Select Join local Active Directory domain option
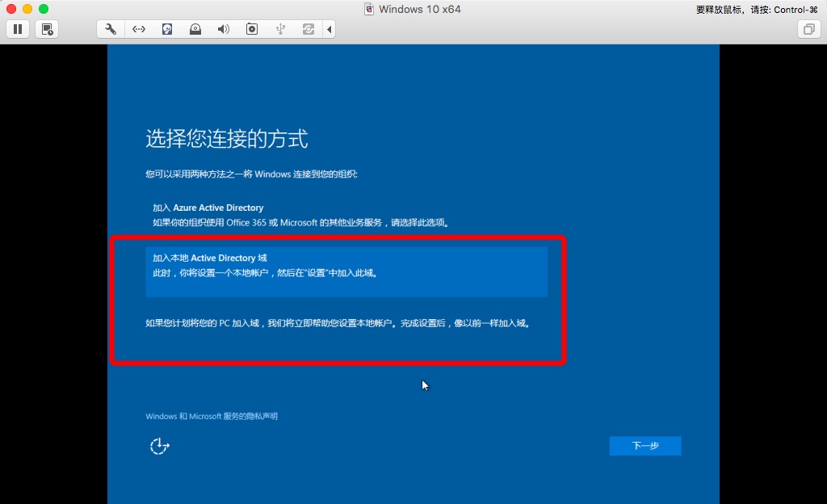The width and height of the screenshot is (827, 504). 346,271
